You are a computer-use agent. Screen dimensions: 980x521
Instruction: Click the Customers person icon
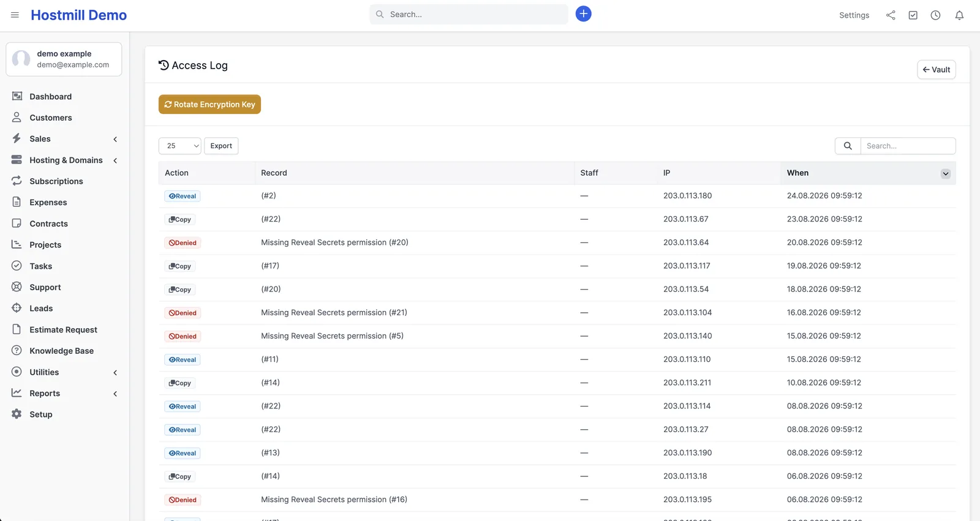(17, 117)
